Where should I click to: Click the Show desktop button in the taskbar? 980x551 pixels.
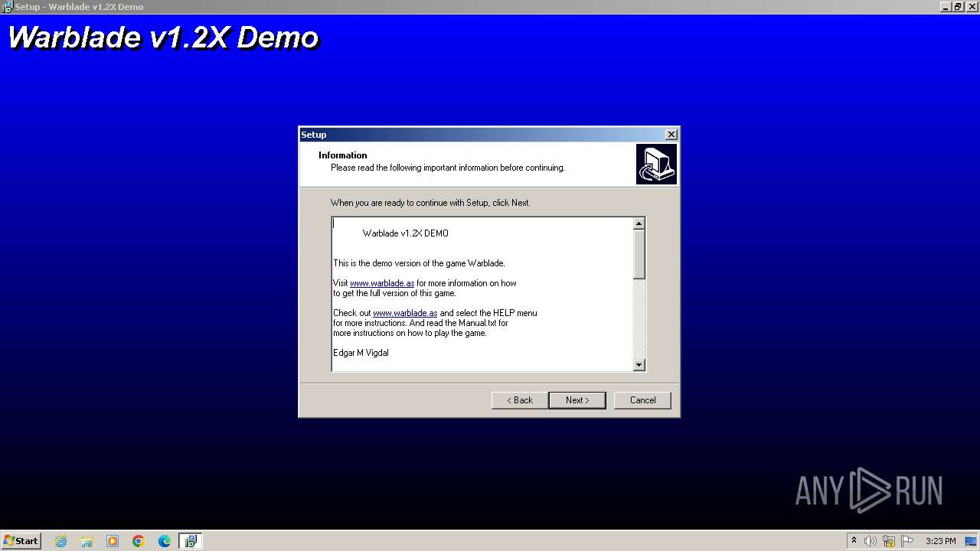point(972,541)
